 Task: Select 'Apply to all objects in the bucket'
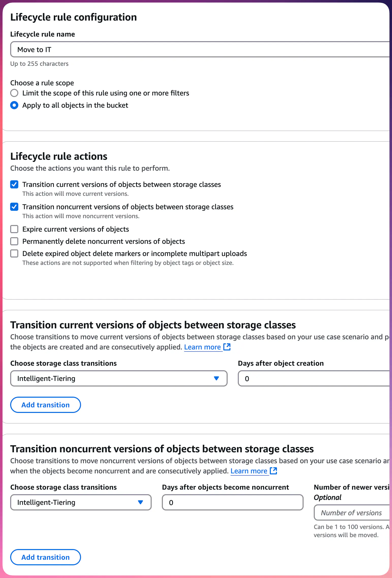pyautogui.click(x=14, y=105)
